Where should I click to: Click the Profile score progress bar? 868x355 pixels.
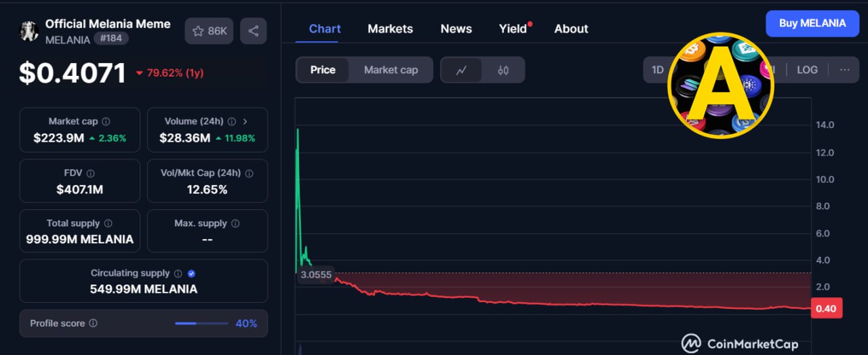tap(201, 324)
